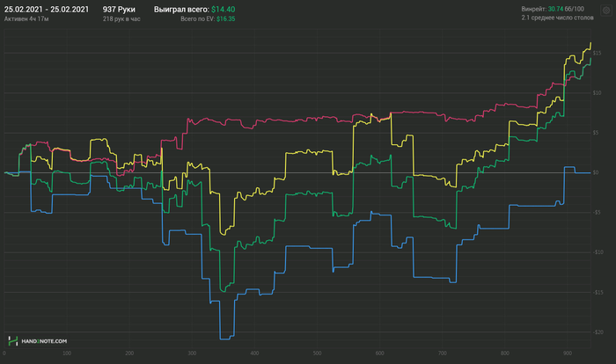Select the winrate value 30.74
Viewport: 616px width, 364px height.
tap(555, 9)
